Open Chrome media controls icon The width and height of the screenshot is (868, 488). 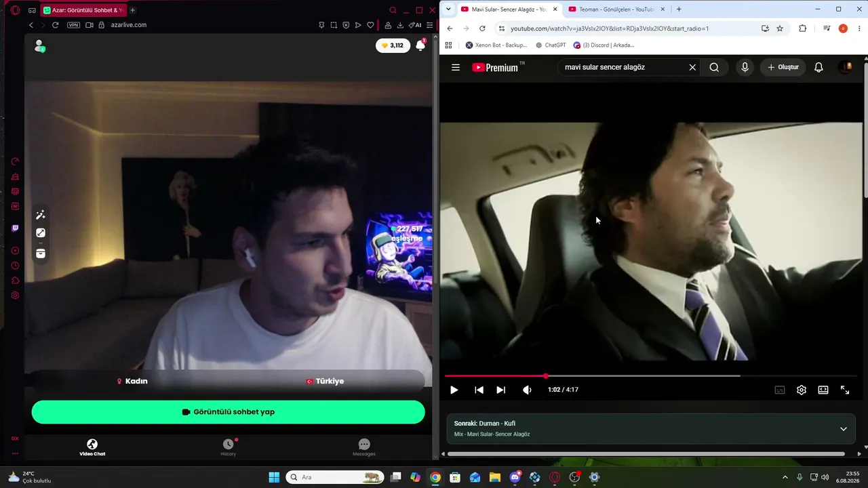point(827,28)
